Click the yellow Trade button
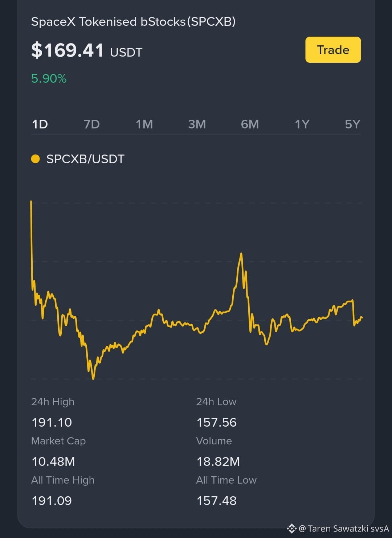This screenshot has width=392, height=538. (x=333, y=50)
